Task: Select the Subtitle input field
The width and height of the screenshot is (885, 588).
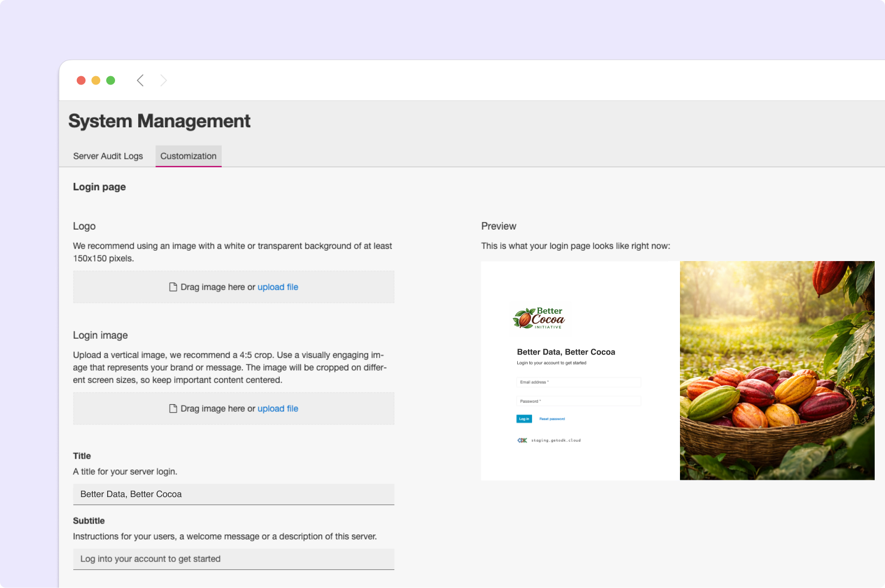Action: click(x=233, y=559)
